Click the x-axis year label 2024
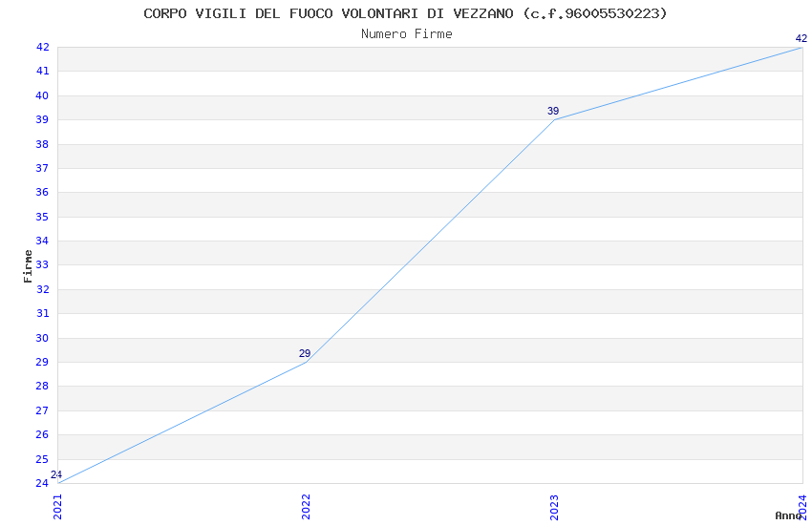This screenshot has width=812, height=525. [x=802, y=507]
